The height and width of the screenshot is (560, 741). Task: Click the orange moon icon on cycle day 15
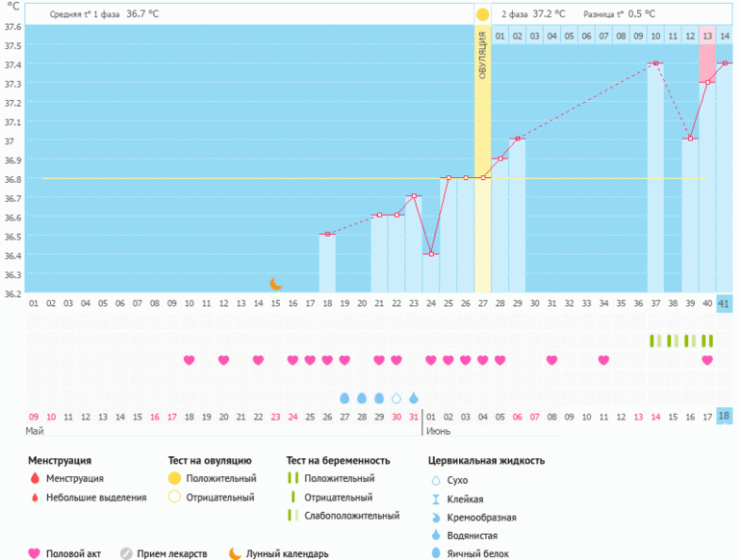pos(276,283)
